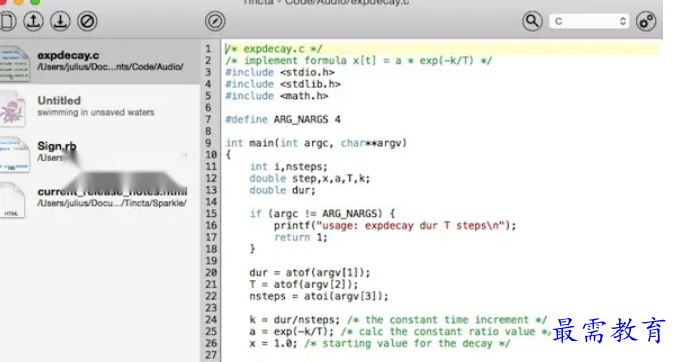
Task: Click 'starting value for the decay' comment
Action: (x=407, y=343)
